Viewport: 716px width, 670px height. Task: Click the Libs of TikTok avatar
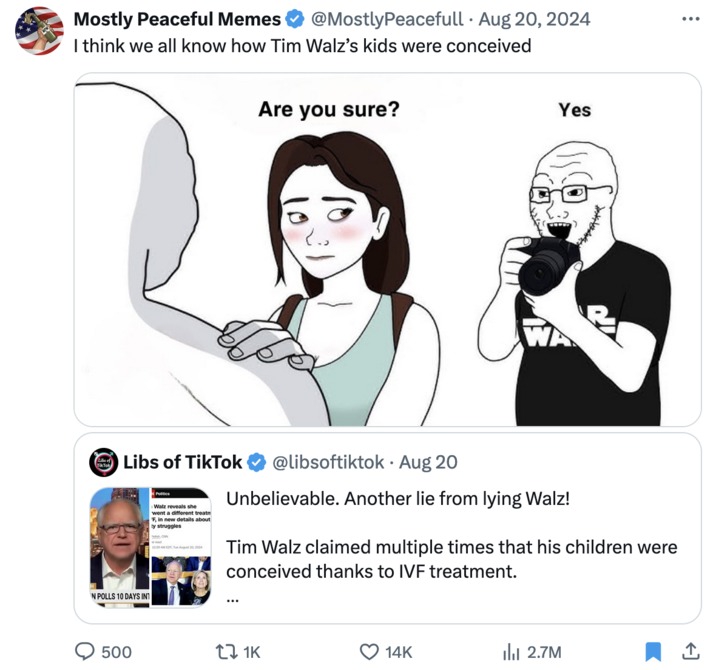103,462
